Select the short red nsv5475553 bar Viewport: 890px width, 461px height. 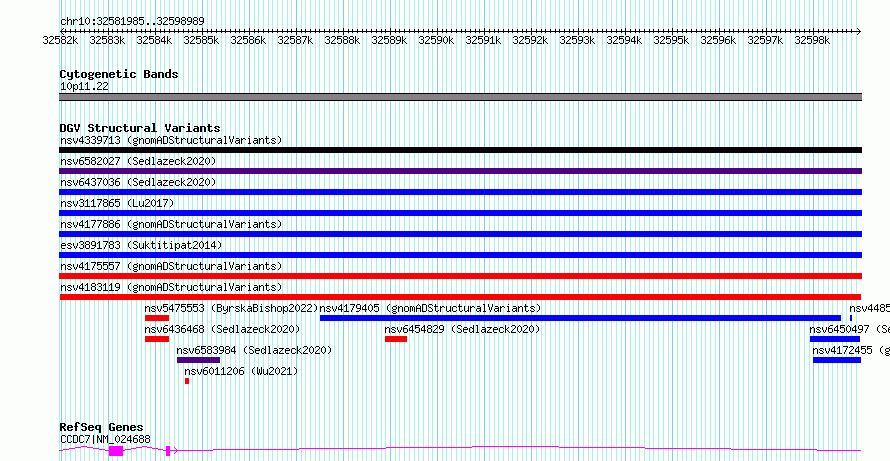157,318
